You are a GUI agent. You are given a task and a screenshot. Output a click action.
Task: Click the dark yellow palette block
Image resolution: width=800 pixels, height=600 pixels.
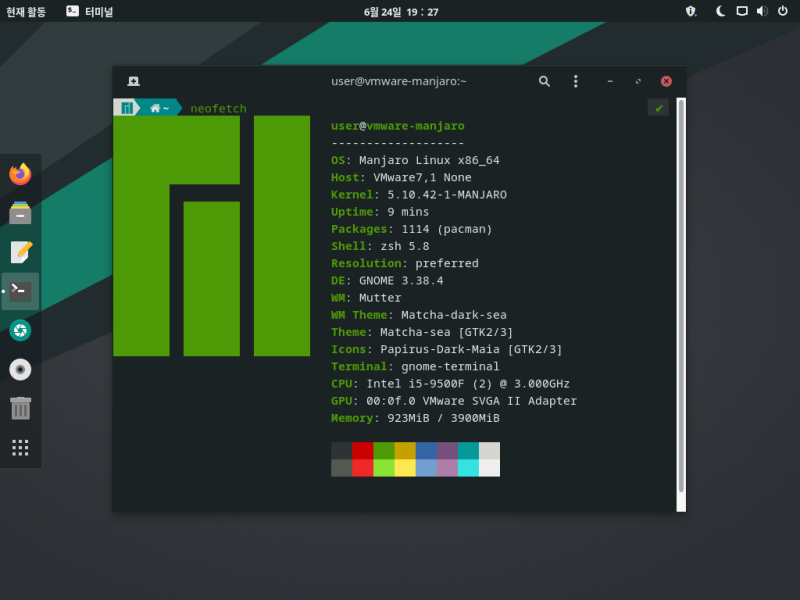tap(405, 451)
